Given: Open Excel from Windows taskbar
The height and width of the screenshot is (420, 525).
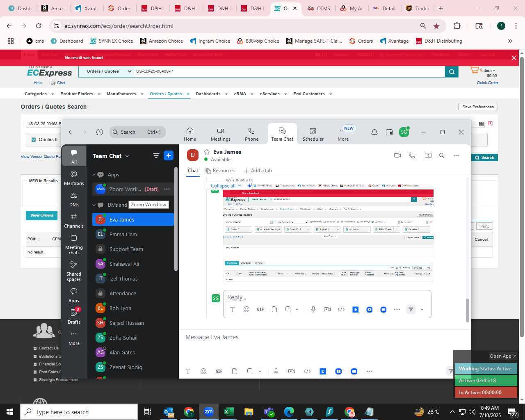Looking at the screenshot, I should [x=228, y=412].
